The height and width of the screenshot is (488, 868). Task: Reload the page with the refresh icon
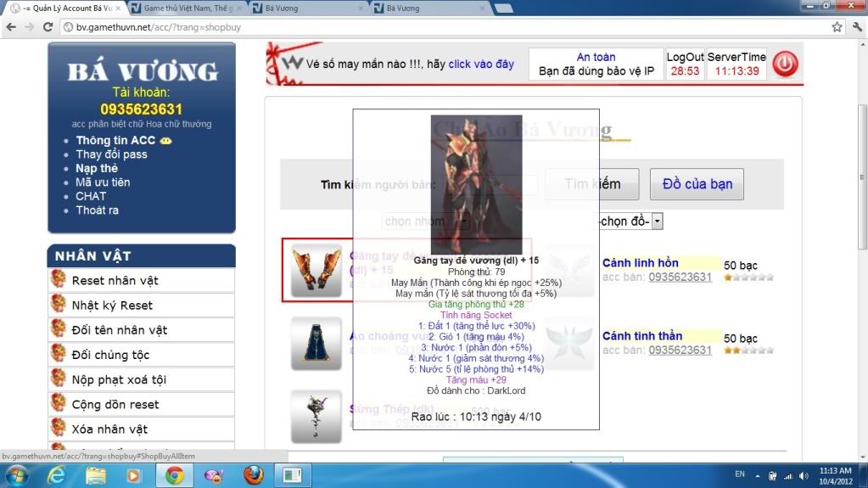(48, 27)
